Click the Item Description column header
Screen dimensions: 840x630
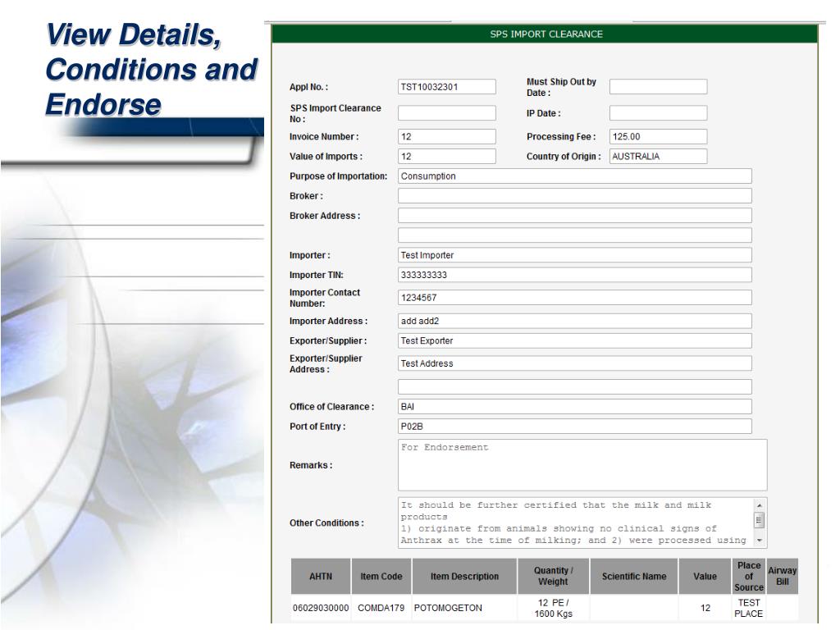tap(464, 577)
